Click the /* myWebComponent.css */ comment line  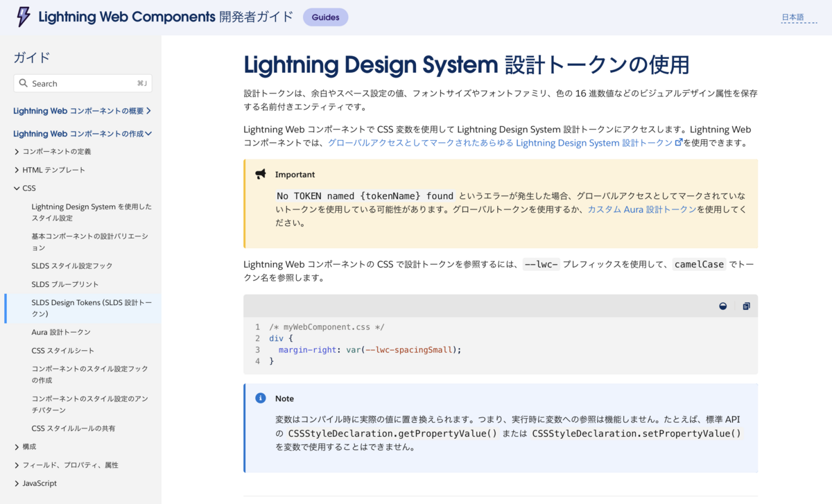coord(327,327)
